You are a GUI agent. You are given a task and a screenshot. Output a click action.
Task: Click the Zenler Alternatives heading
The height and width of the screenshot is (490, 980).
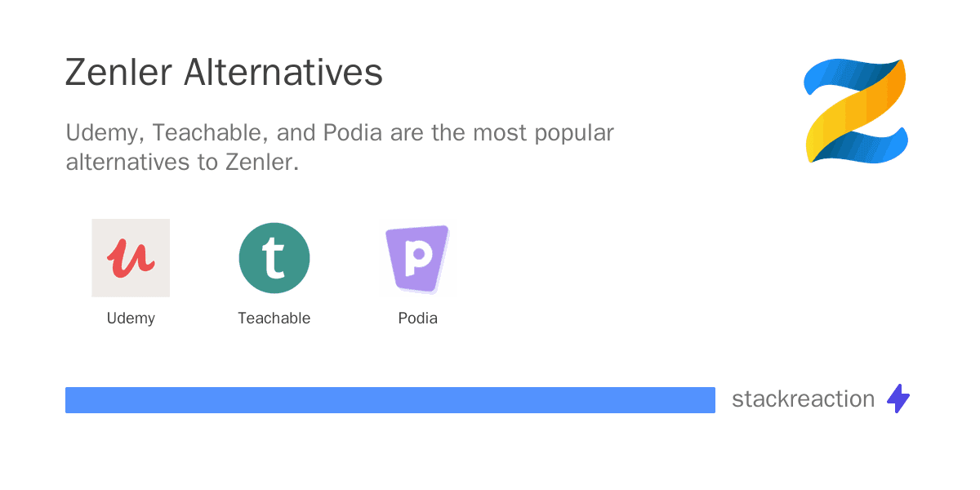click(224, 73)
